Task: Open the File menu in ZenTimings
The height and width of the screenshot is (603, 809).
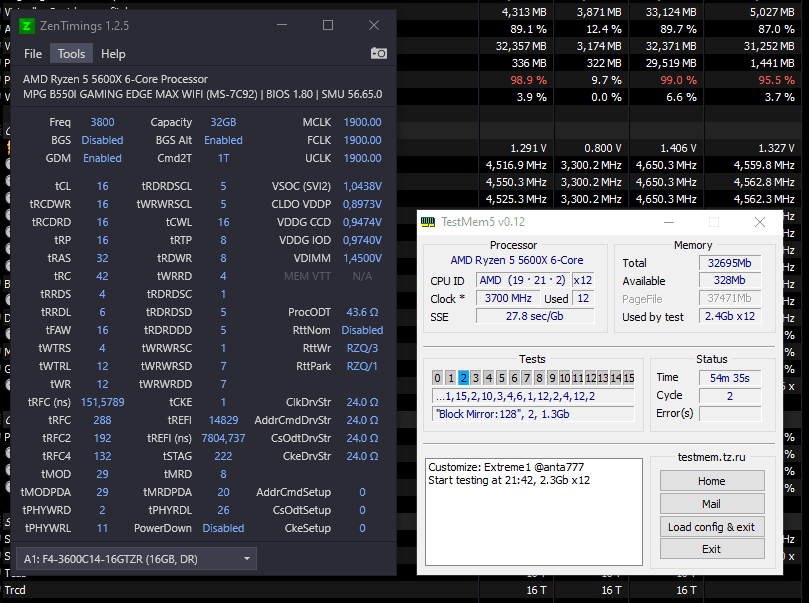Action: (33, 54)
